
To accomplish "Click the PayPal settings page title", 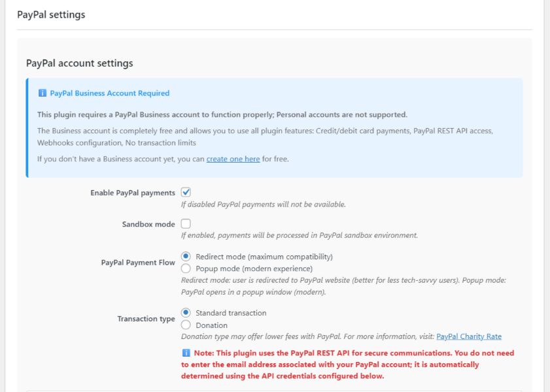I will click(x=50, y=14).
